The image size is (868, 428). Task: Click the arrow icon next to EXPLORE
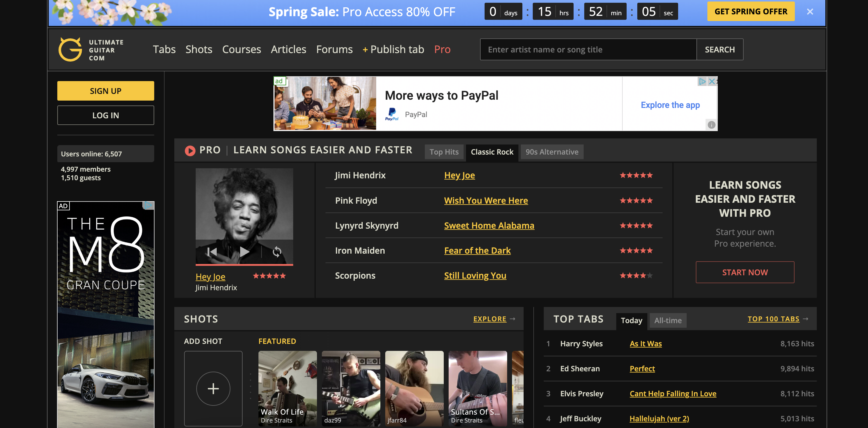coord(513,319)
